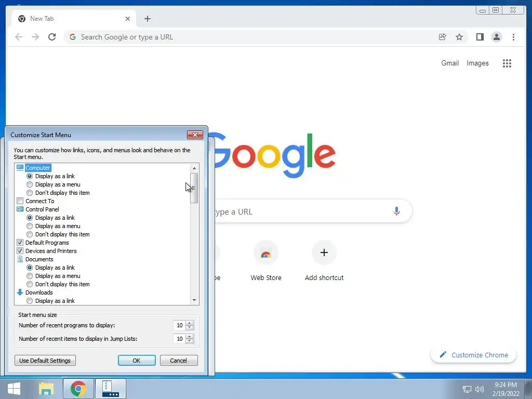The width and height of the screenshot is (532, 399).
Task: Select Documents list item
Action: point(39,259)
